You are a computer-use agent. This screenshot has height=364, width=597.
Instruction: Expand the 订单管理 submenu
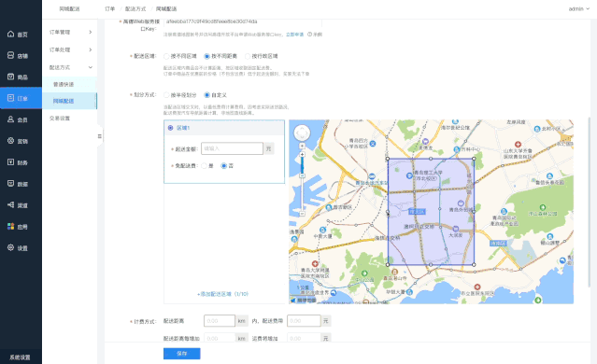70,33
